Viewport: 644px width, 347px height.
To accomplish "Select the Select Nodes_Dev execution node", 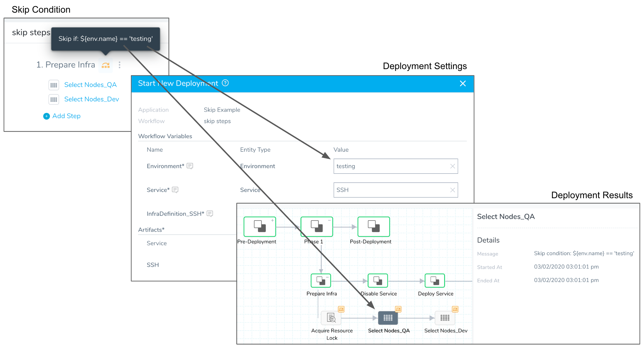I will 445,318.
